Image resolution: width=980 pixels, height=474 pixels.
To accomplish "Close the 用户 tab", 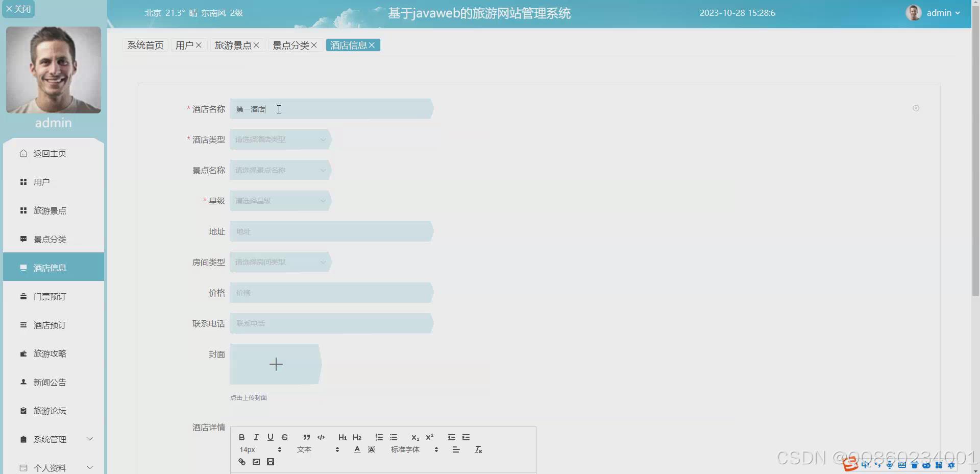I will 199,45.
